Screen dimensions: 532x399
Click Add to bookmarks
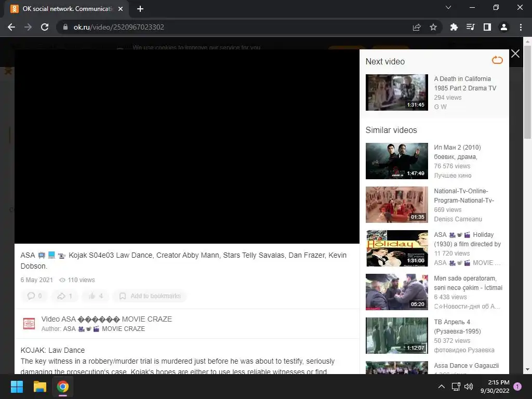tap(150, 296)
